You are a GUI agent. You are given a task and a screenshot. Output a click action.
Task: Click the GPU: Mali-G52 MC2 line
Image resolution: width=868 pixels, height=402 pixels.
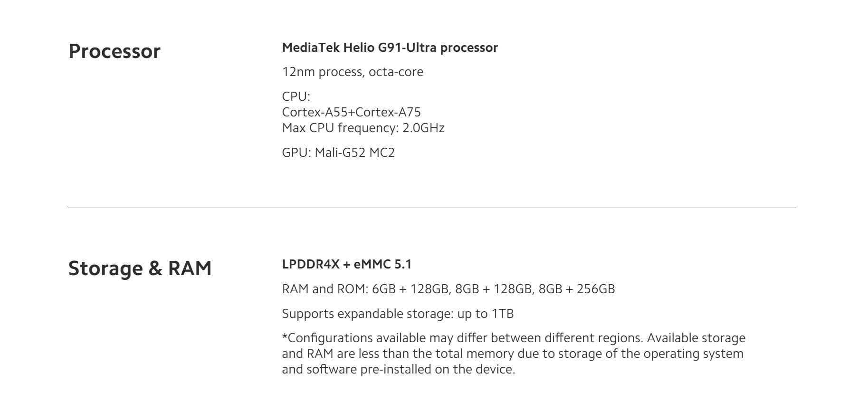click(x=338, y=153)
